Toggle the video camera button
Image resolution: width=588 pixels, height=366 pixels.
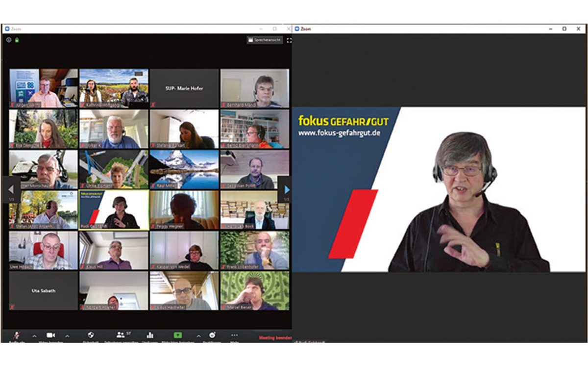point(50,335)
